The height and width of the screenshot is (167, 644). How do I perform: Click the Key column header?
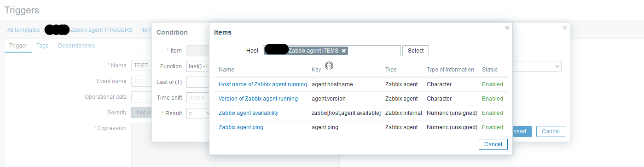point(317,70)
